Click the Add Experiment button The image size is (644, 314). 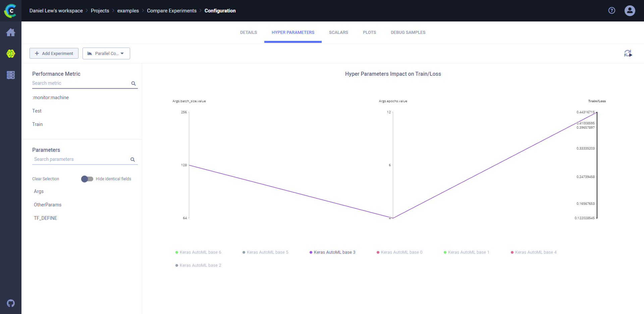coord(54,54)
